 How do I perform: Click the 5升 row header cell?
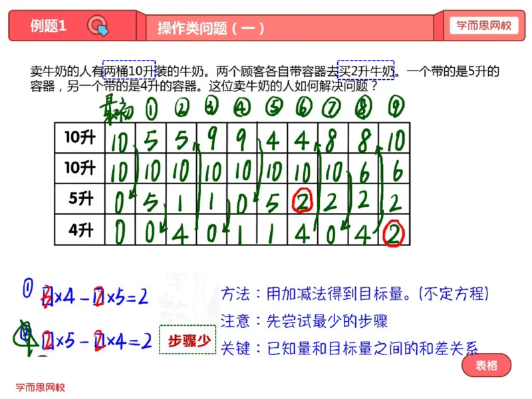tap(80, 199)
